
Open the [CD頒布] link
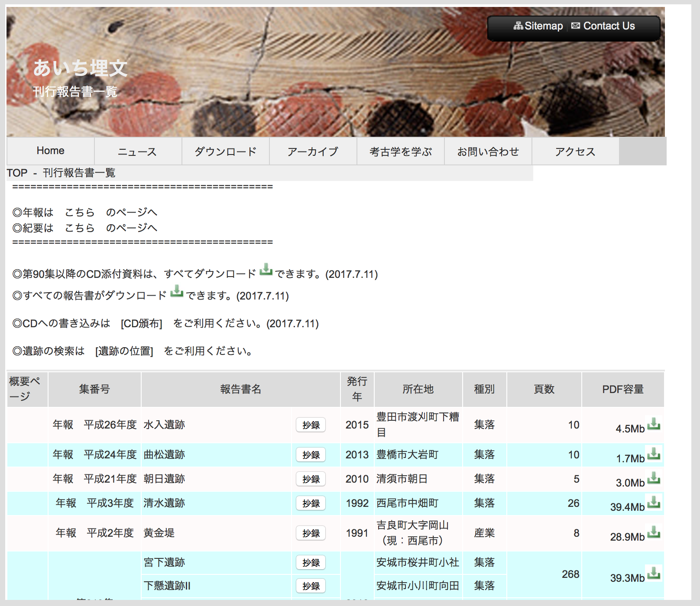[x=142, y=323]
